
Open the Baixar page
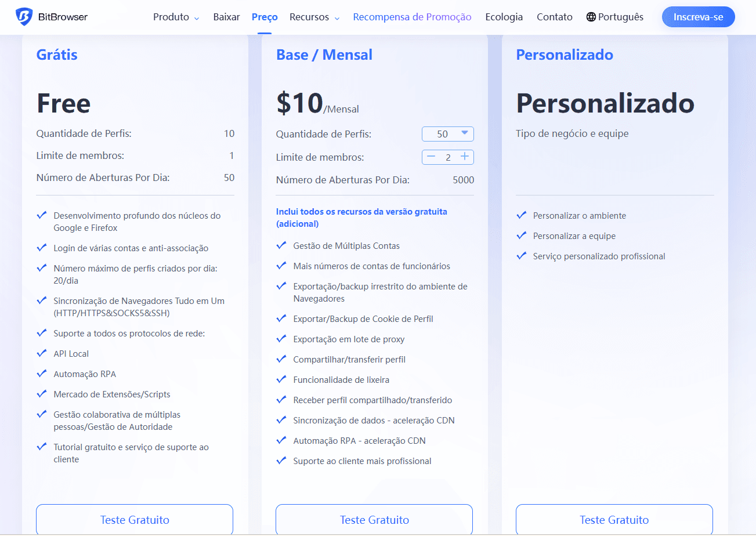pyautogui.click(x=226, y=17)
